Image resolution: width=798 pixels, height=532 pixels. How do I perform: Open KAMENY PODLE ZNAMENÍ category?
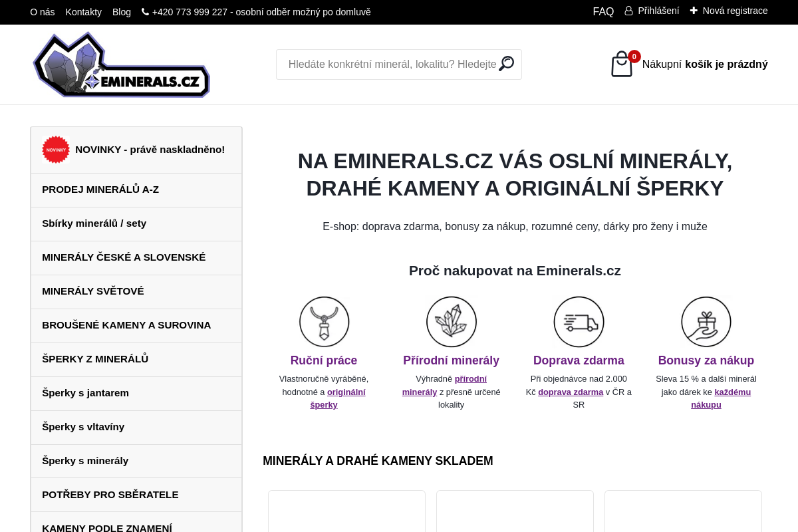136,523
